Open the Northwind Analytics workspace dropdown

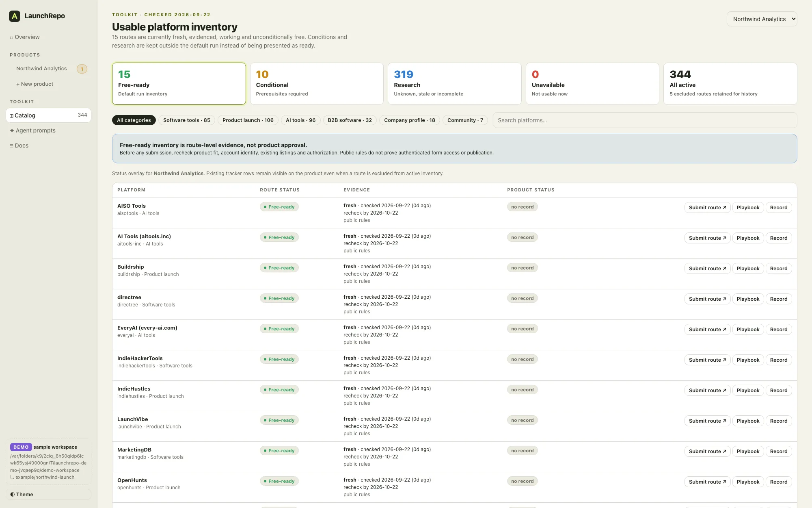pyautogui.click(x=762, y=19)
